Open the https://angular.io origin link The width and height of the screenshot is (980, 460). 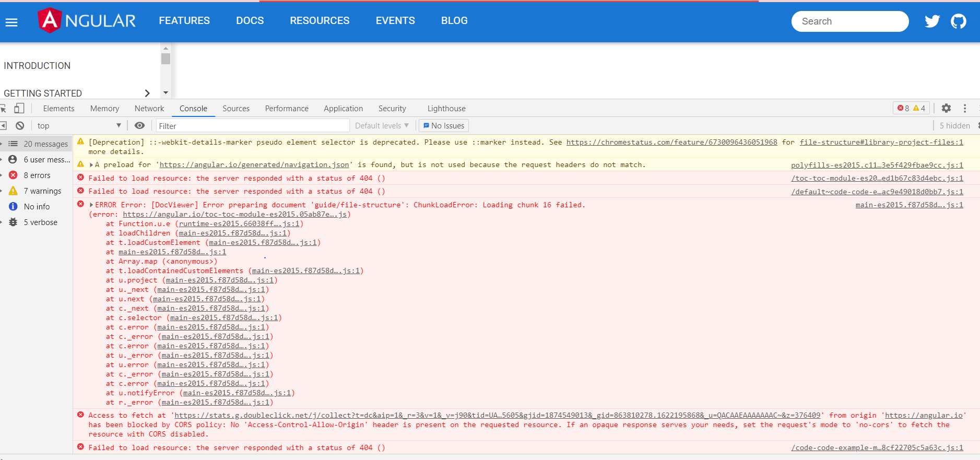click(x=924, y=415)
